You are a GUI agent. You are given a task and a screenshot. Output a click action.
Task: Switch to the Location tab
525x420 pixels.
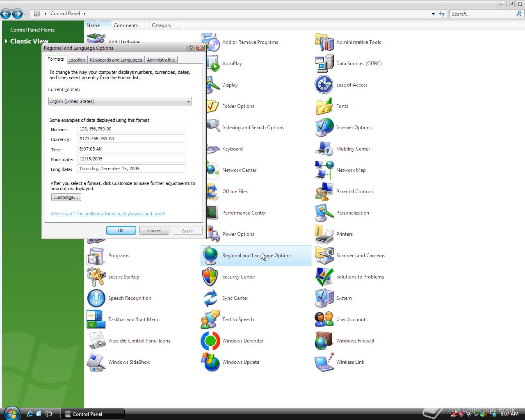click(77, 60)
